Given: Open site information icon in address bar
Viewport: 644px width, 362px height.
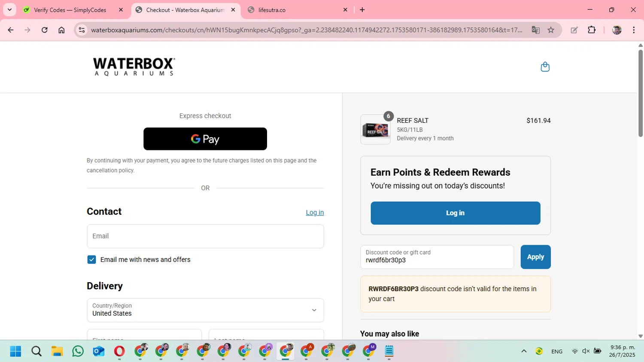Looking at the screenshot, I should click(82, 30).
